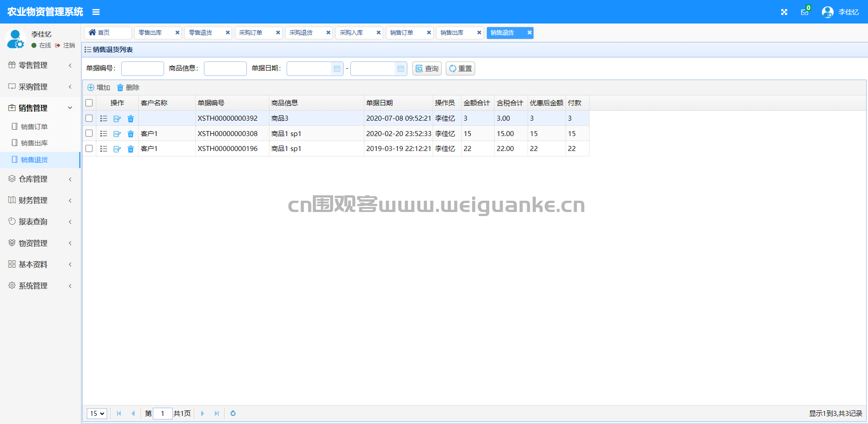Open the end date calendar picker icon
The height and width of the screenshot is (424, 868).
click(x=401, y=69)
